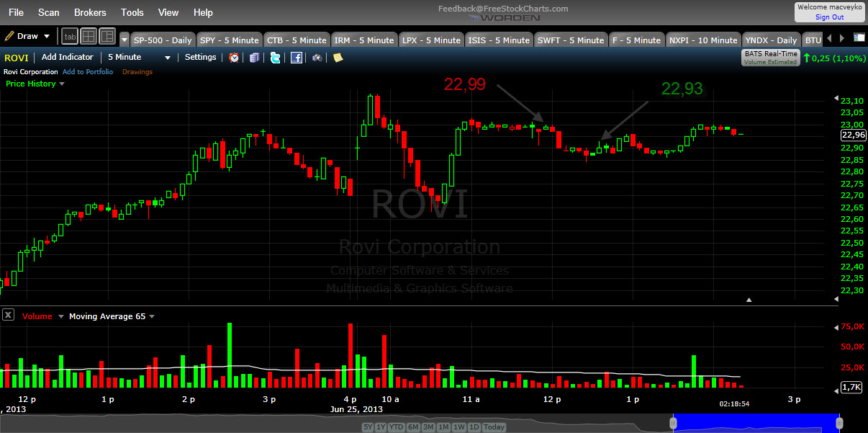
Task: Open the File menu
Action: click(16, 12)
